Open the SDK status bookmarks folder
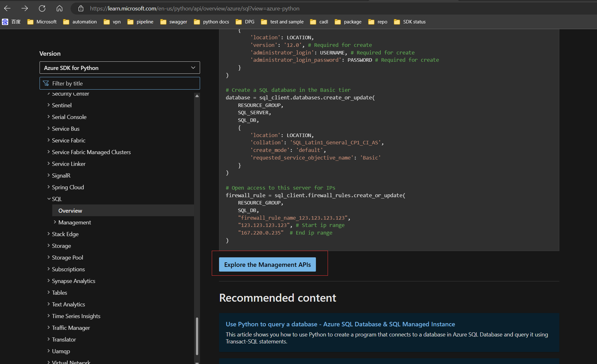The width and height of the screenshot is (597, 364). [x=410, y=22]
